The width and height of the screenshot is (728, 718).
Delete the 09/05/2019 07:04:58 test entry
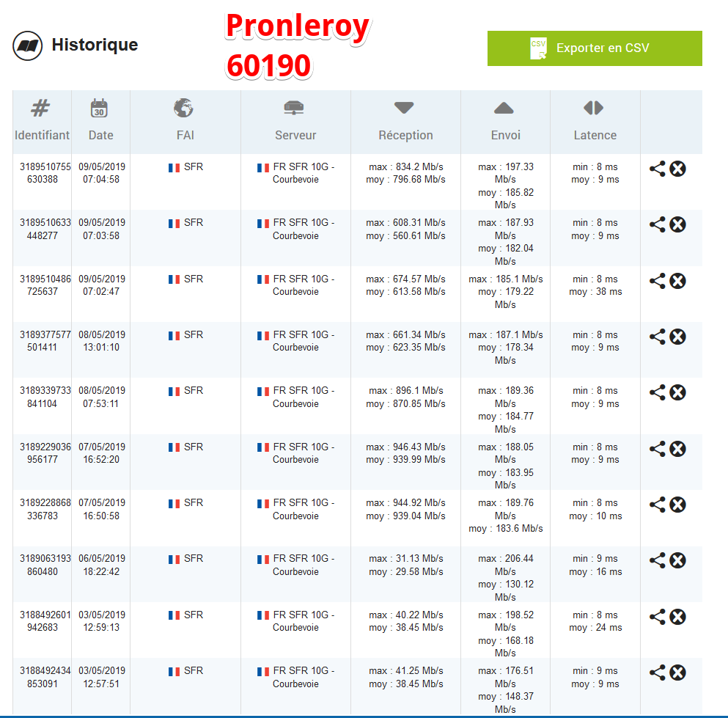pyautogui.click(x=678, y=169)
